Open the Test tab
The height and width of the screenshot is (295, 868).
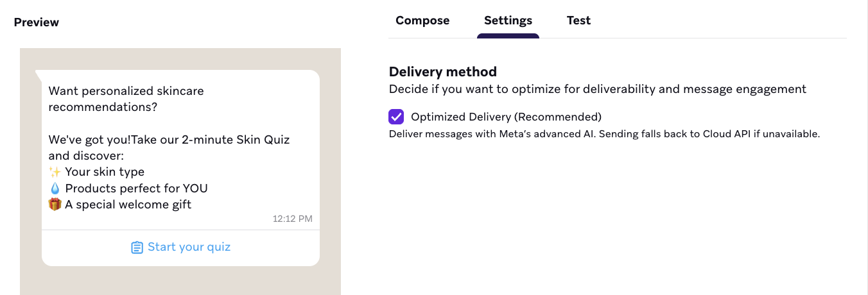578,21
